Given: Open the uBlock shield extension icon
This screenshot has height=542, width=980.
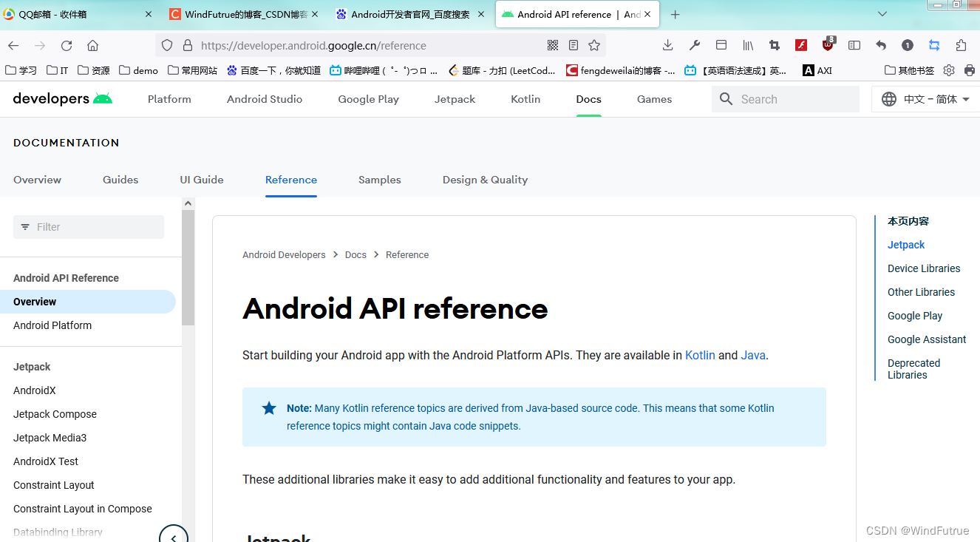Looking at the screenshot, I should 828,44.
